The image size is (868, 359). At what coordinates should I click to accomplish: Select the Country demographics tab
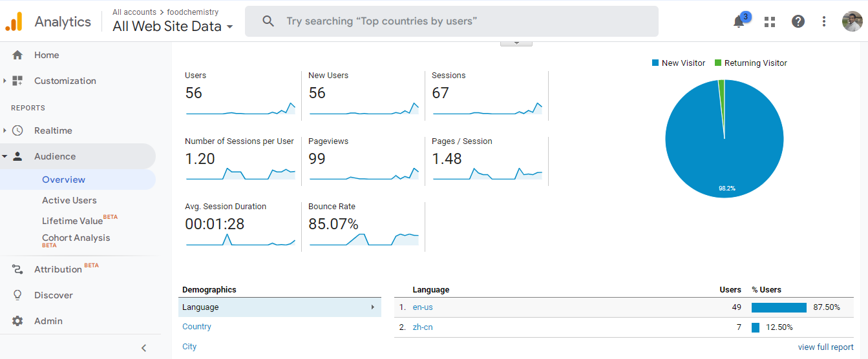pos(196,327)
